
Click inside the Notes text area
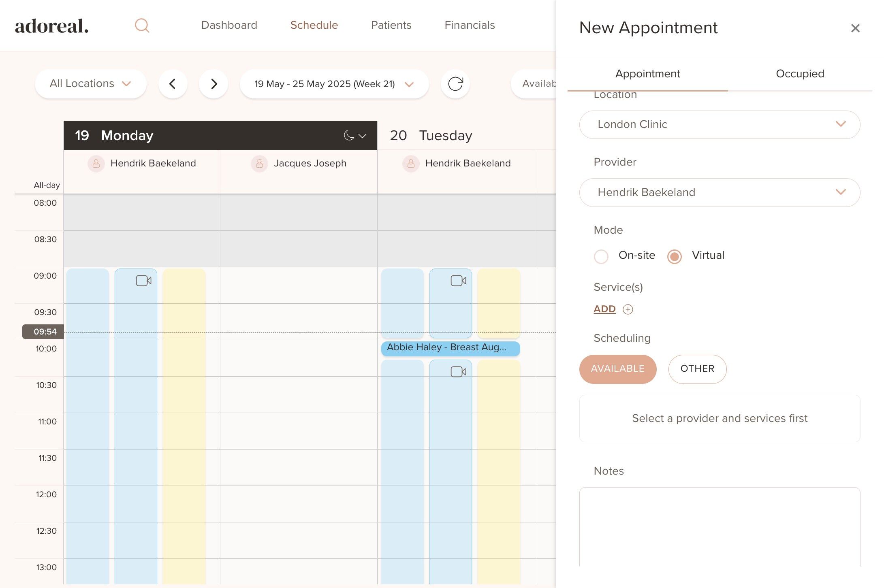click(720, 526)
